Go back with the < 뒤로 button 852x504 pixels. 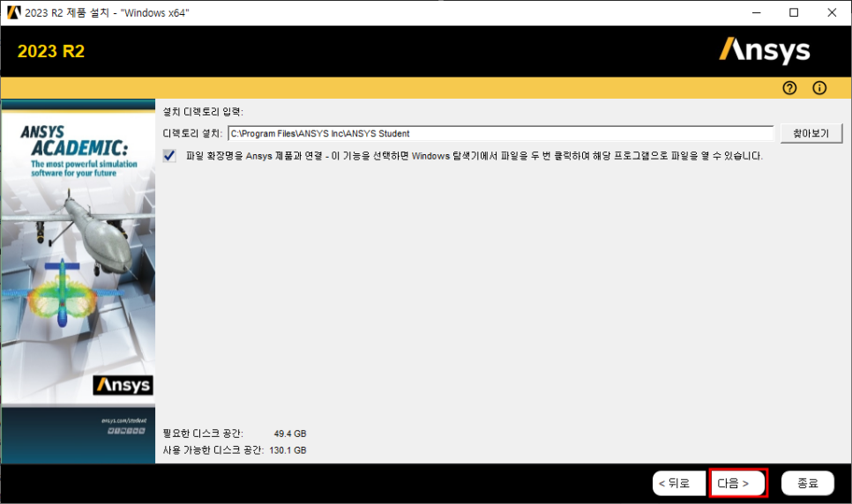678,484
